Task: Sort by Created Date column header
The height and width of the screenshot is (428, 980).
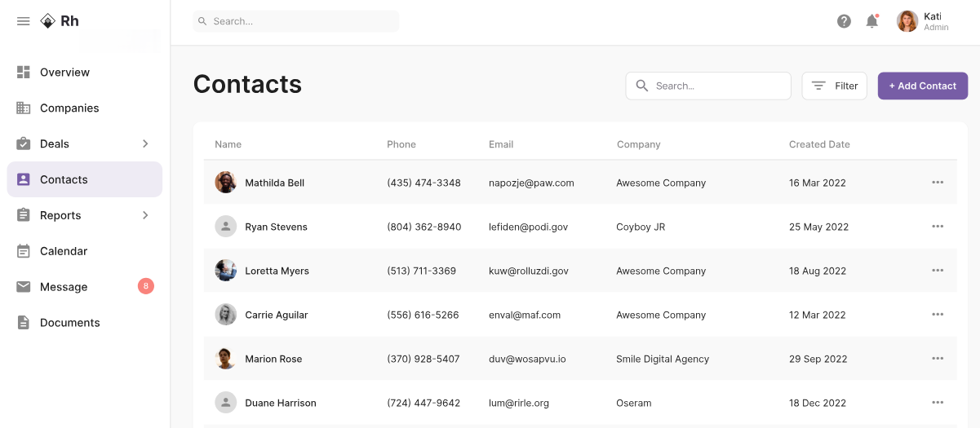Action: [819, 144]
